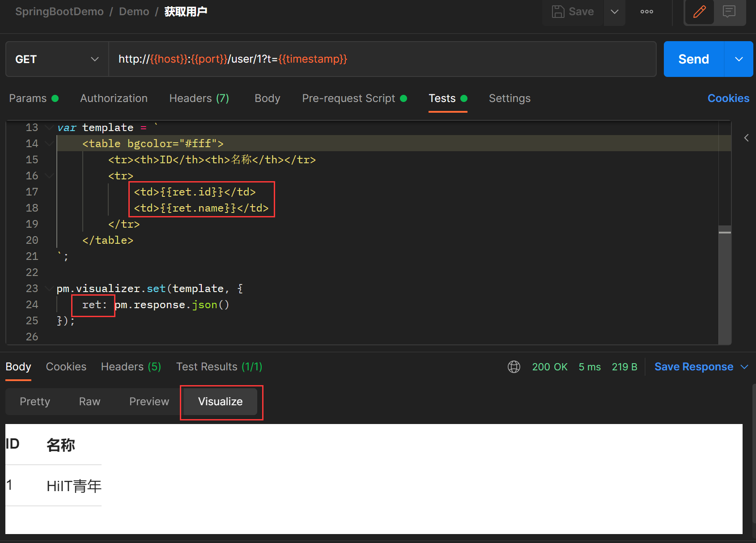Switch response view to Raw
Viewport: 756px width, 543px height.
point(89,402)
